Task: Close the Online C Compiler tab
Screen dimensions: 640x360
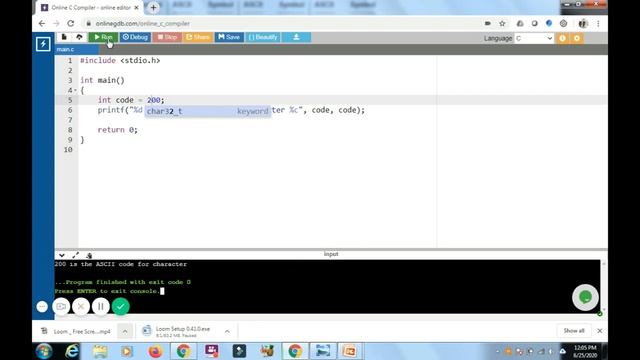Action: [137, 7]
